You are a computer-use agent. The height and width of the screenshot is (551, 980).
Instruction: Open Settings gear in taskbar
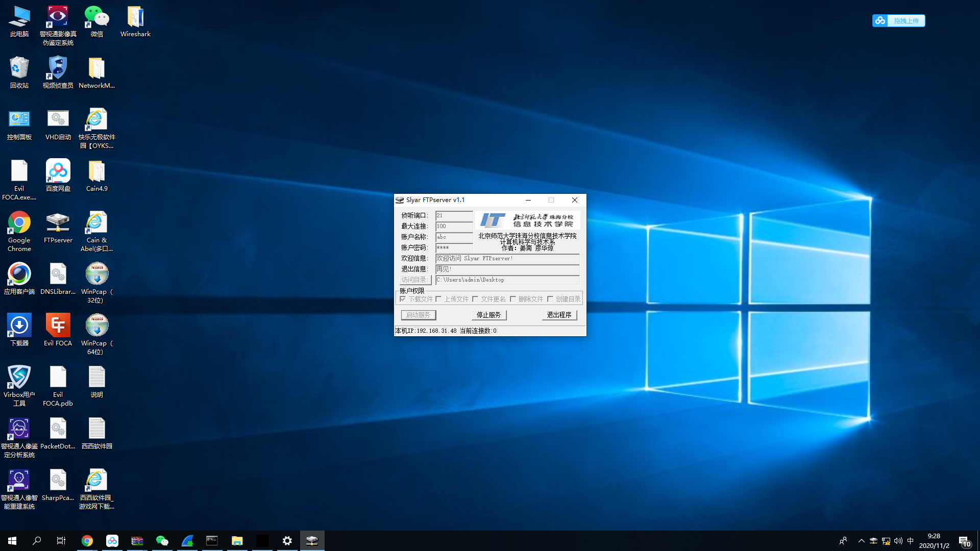[287, 541]
